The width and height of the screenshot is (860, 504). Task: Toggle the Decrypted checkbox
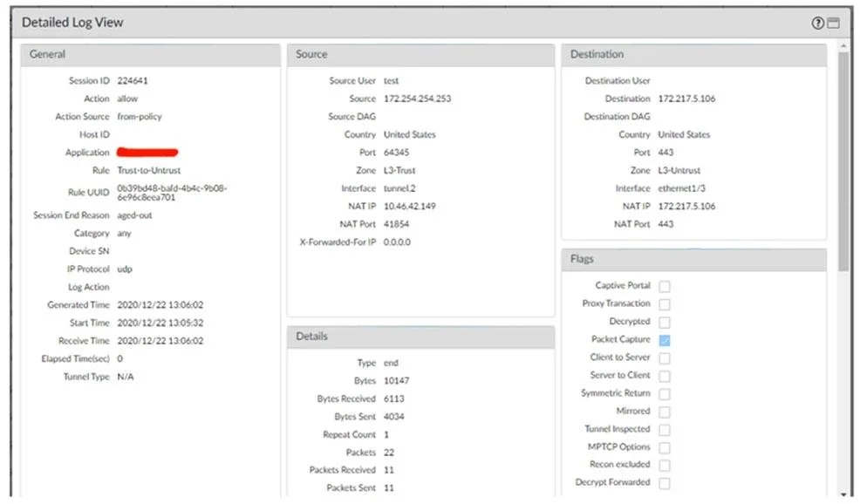[x=665, y=322]
